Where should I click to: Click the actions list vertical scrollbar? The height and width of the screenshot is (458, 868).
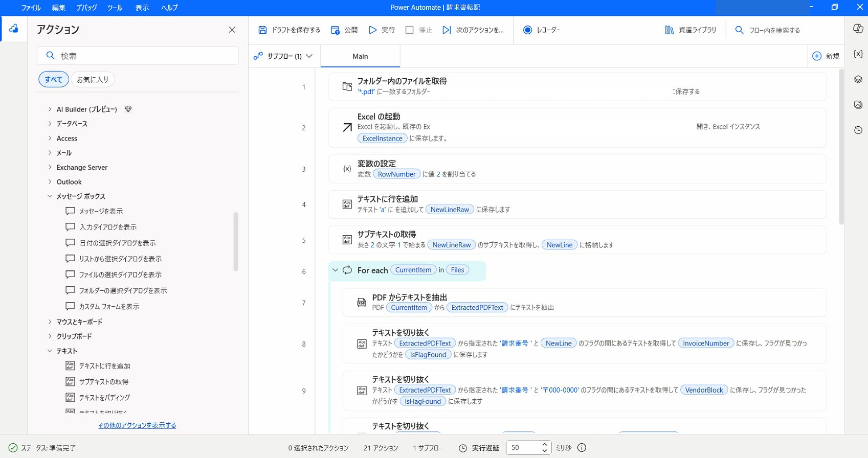[x=236, y=241]
